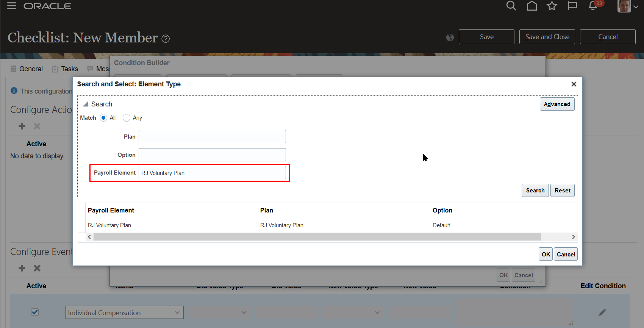Open Favorites star icon
This screenshot has width=644, height=328.
[552, 6]
